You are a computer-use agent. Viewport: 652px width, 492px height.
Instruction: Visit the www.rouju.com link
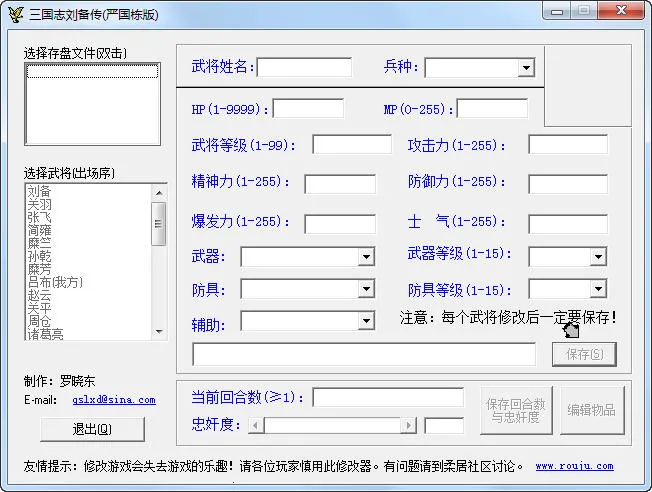[x=574, y=466]
